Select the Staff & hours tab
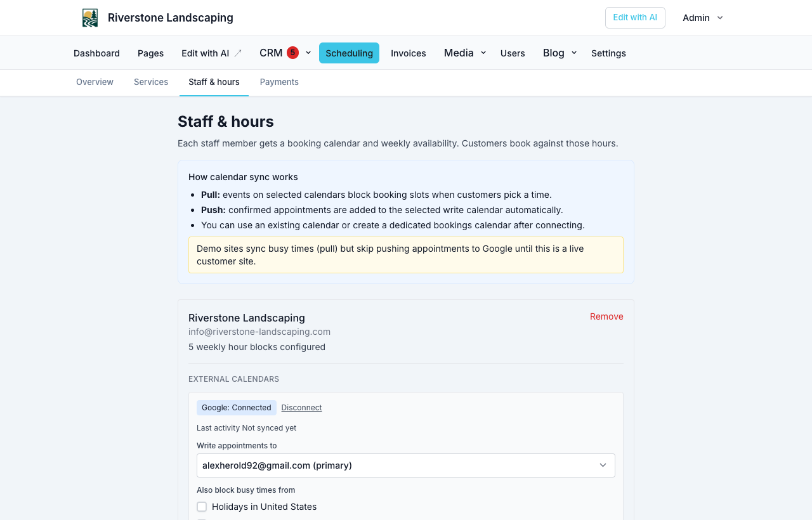 click(214, 82)
